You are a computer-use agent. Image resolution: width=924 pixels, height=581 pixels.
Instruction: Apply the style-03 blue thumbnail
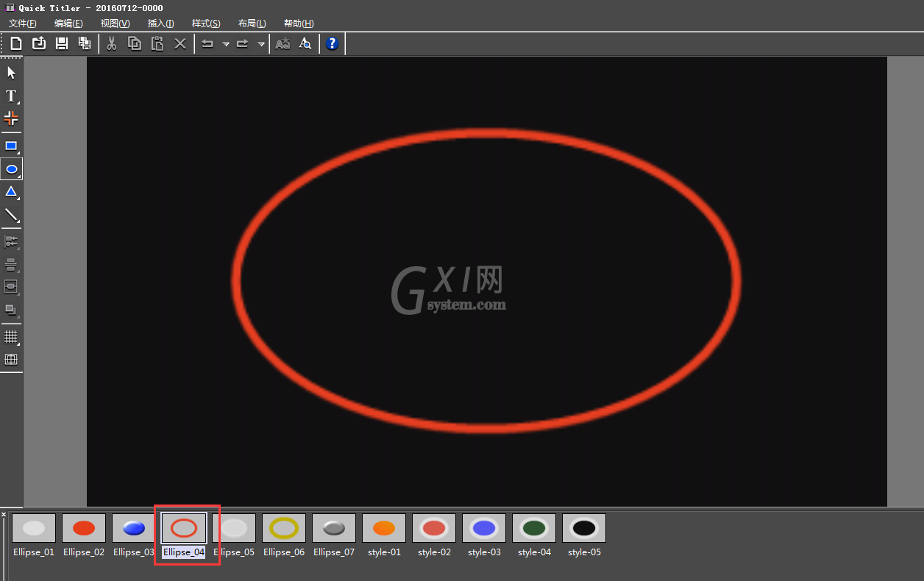tap(484, 528)
